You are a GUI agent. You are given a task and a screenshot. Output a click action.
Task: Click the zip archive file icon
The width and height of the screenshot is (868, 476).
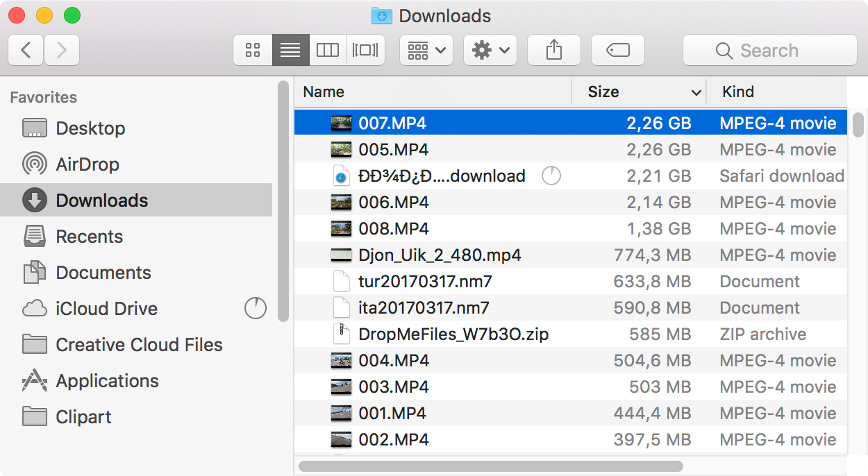pyautogui.click(x=341, y=334)
